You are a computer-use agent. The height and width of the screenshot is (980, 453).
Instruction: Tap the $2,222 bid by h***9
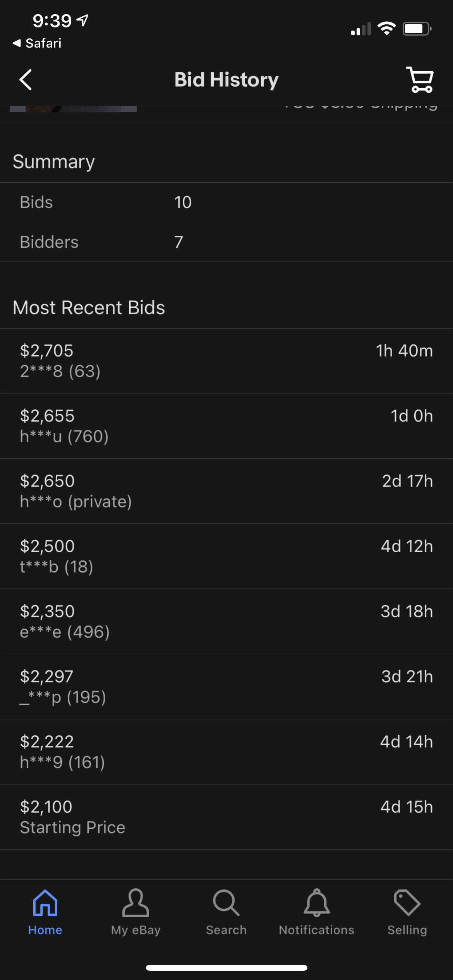pos(226,752)
